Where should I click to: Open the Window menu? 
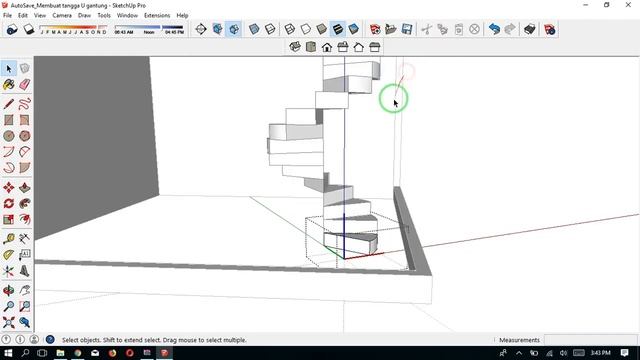(x=127, y=16)
